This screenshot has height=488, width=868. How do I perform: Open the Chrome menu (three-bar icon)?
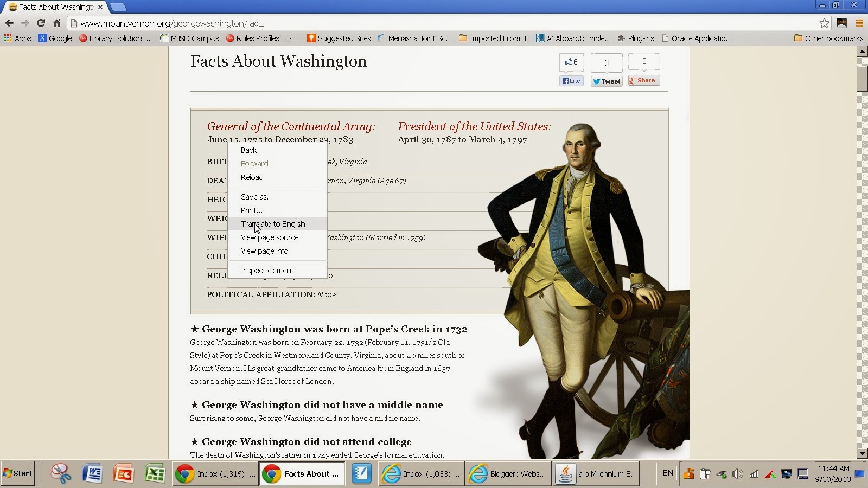859,23
